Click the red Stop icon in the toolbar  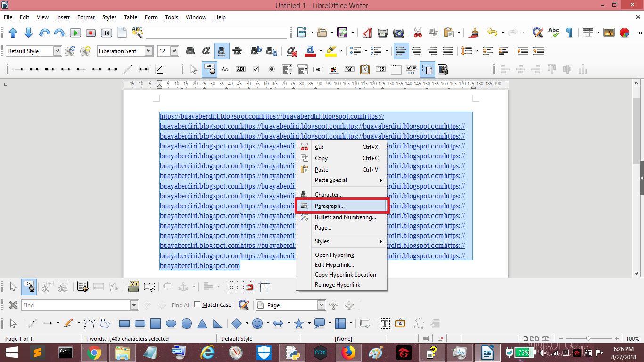point(91,33)
